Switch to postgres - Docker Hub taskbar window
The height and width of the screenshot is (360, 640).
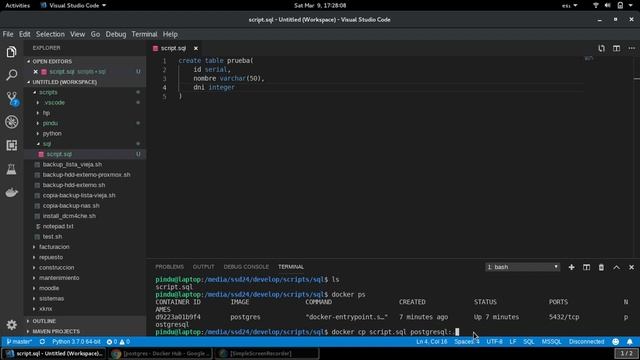point(161,353)
